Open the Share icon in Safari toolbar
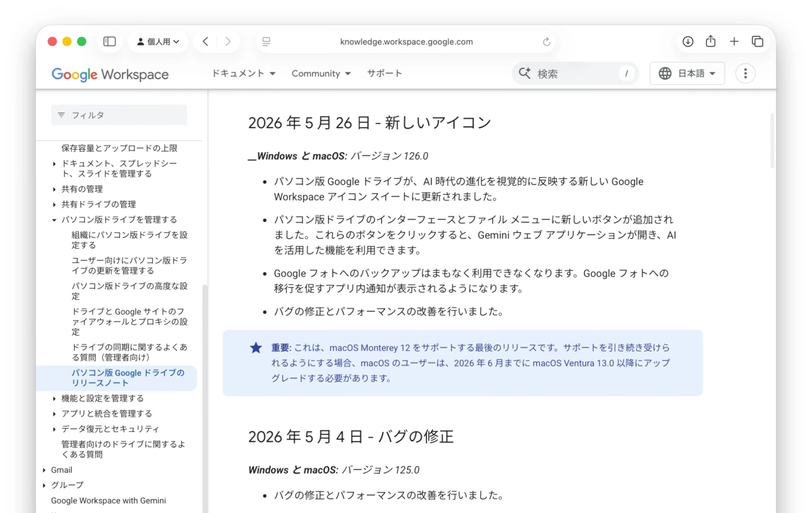The height and width of the screenshot is (513, 812). tap(710, 41)
